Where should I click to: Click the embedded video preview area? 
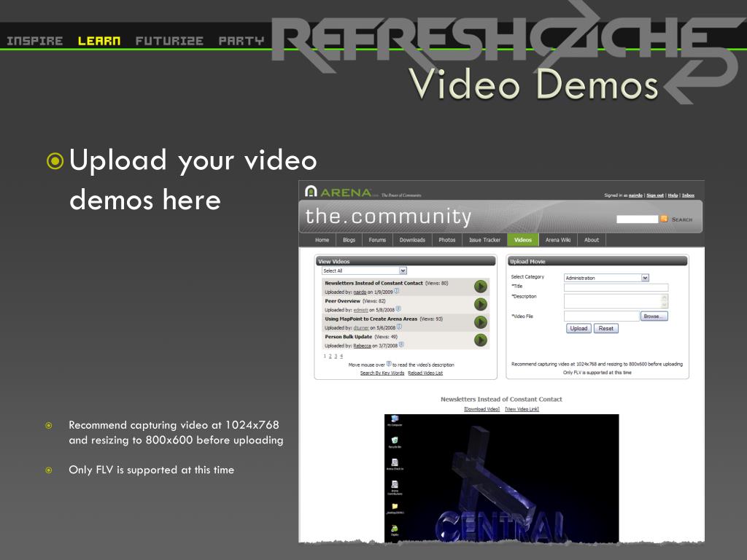501,478
